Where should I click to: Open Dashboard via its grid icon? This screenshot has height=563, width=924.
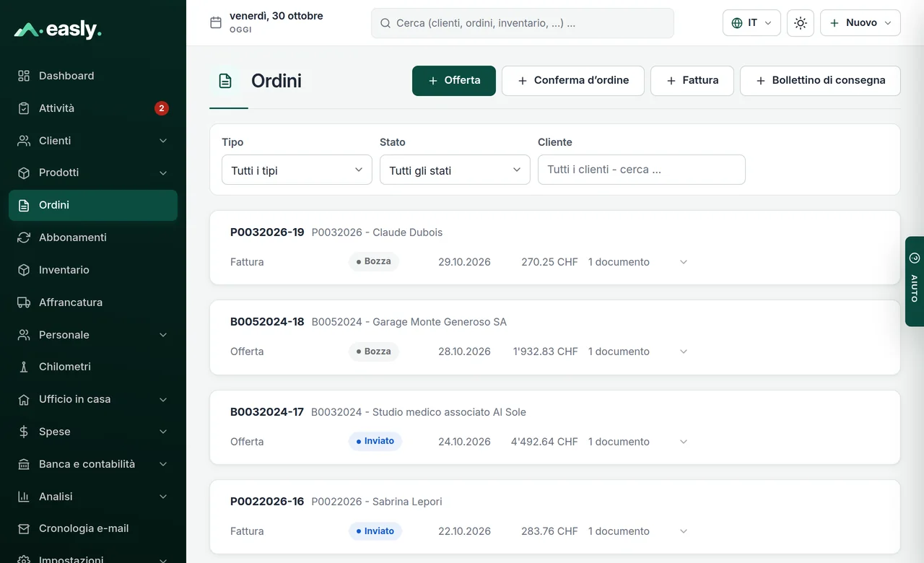point(24,76)
